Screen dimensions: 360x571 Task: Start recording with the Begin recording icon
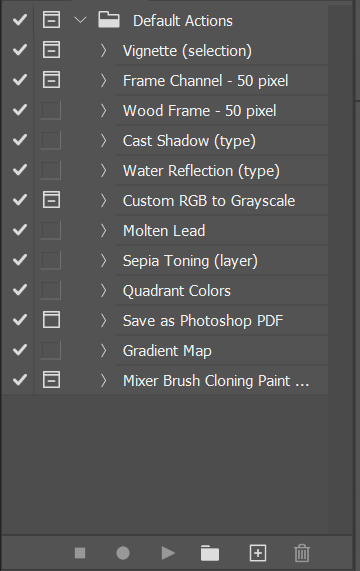(x=123, y=553)
